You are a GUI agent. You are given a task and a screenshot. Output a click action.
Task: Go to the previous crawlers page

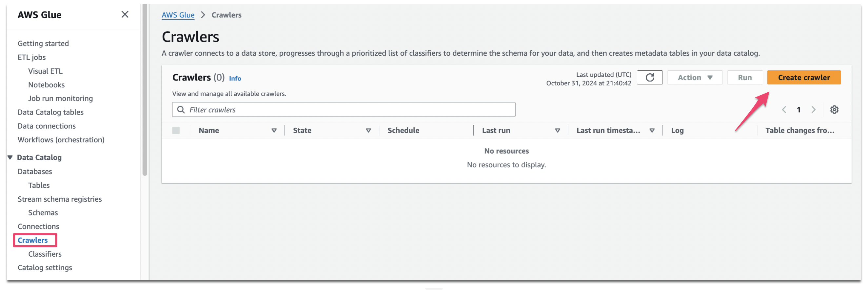[784, 109]
